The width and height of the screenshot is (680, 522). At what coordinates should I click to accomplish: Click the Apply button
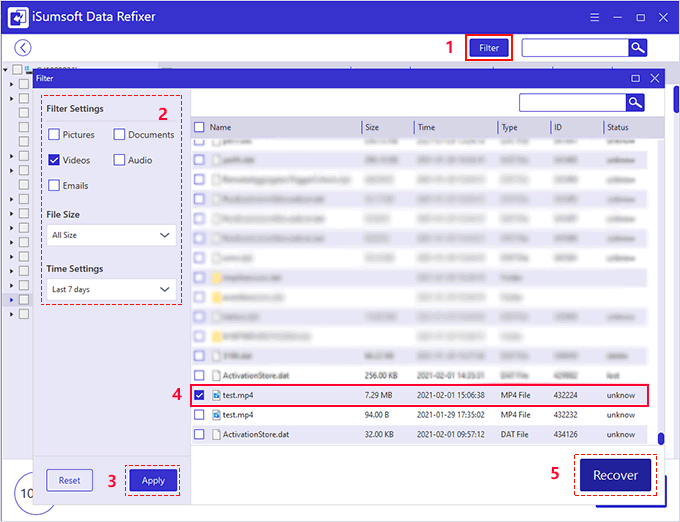pyautogui.click(x=153, y=480)
